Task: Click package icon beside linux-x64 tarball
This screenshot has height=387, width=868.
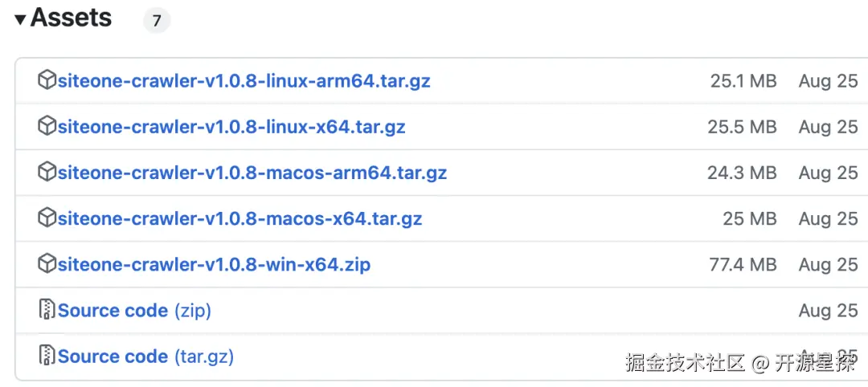Action: click(x=47, y=126)
